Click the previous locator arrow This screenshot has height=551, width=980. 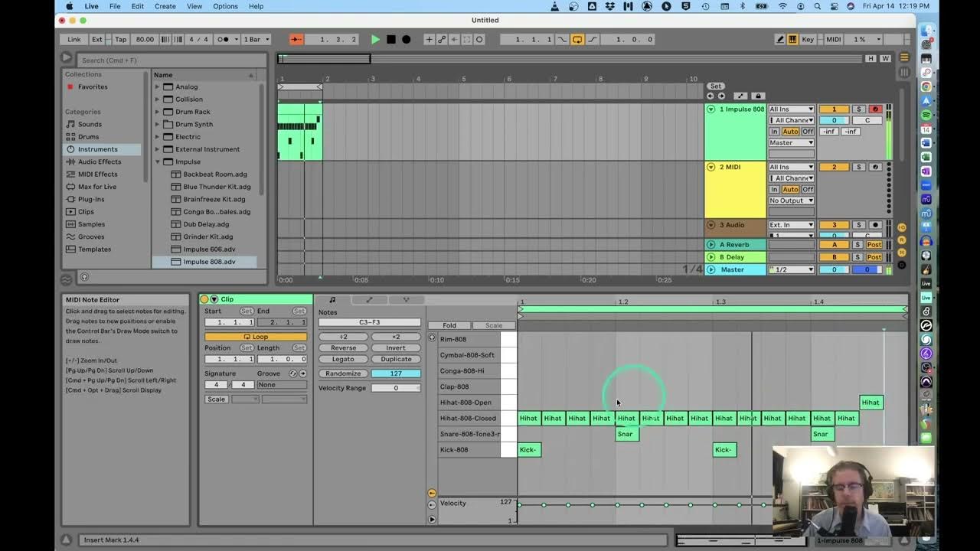(710, 96)
